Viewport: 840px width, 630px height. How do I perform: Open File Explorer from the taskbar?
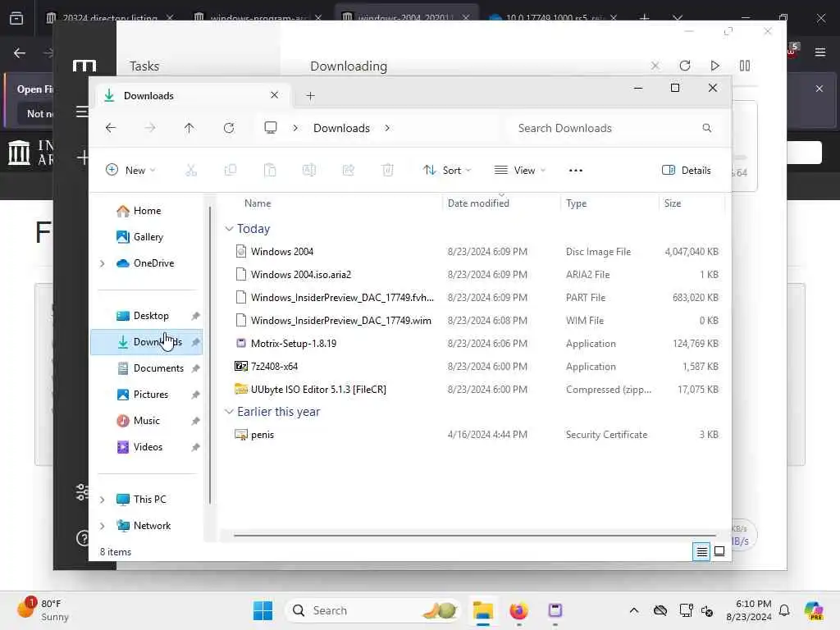coord(482,610)
